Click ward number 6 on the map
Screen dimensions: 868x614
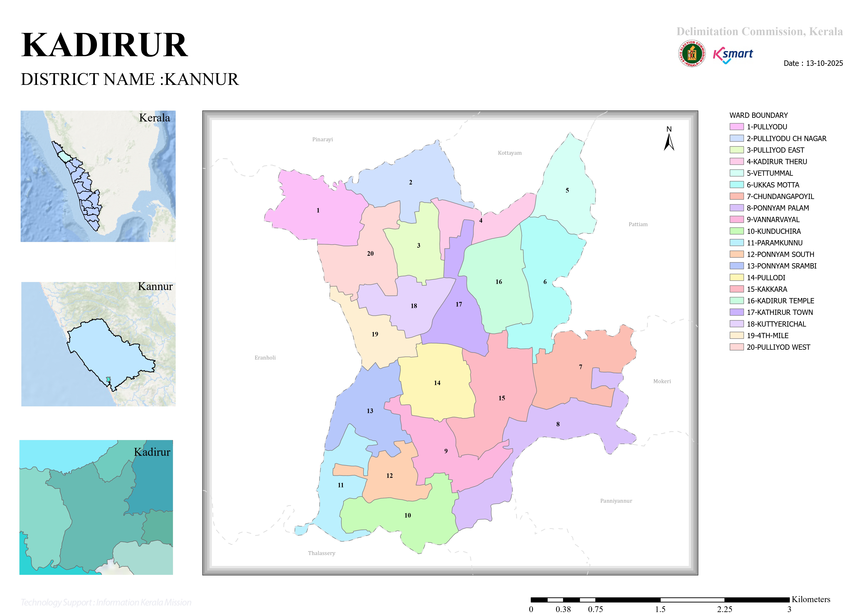pos(545,282)
